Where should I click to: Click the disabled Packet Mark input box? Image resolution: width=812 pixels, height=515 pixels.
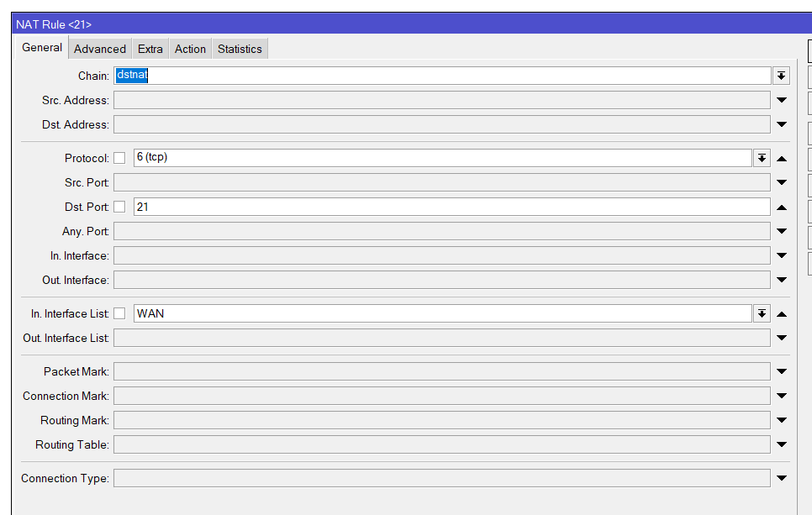coord(442,371)
